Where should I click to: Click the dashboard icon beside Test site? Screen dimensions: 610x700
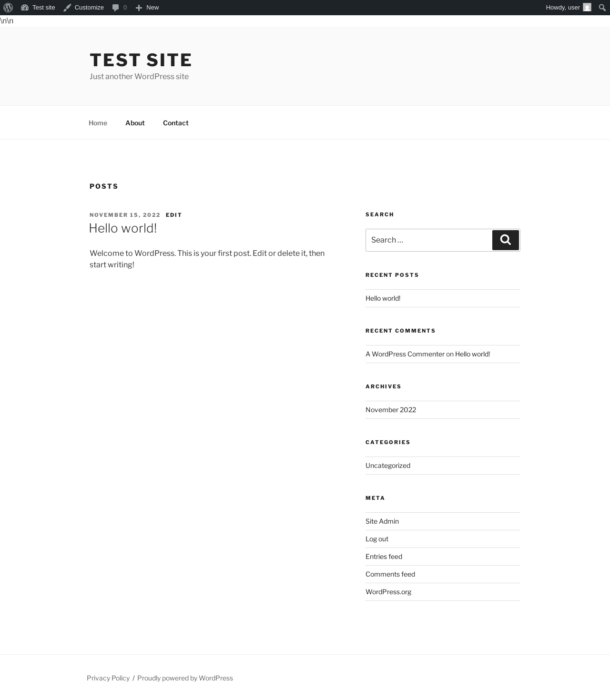(x=25, y=8)
